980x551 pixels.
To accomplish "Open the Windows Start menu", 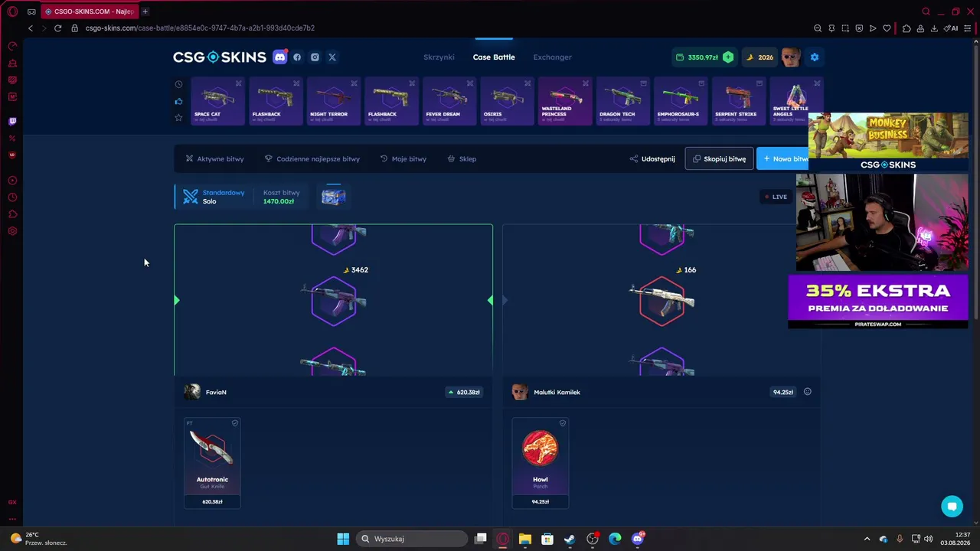I will coord(343,539).
